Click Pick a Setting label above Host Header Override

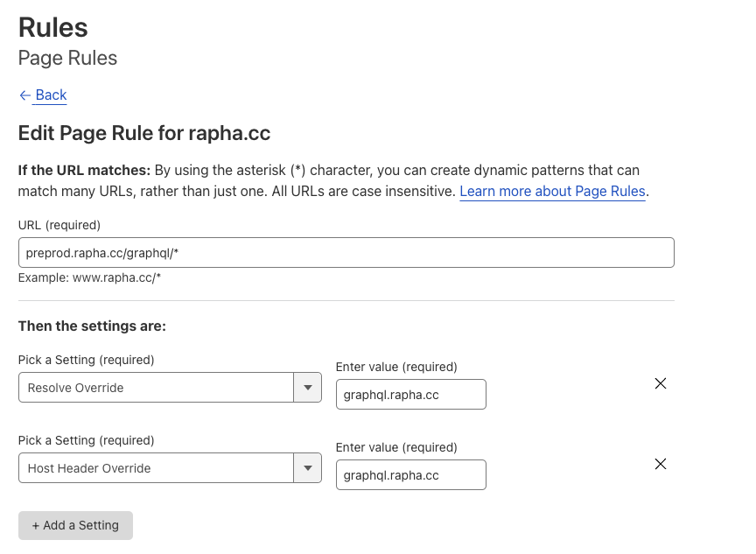click(86, 440)
